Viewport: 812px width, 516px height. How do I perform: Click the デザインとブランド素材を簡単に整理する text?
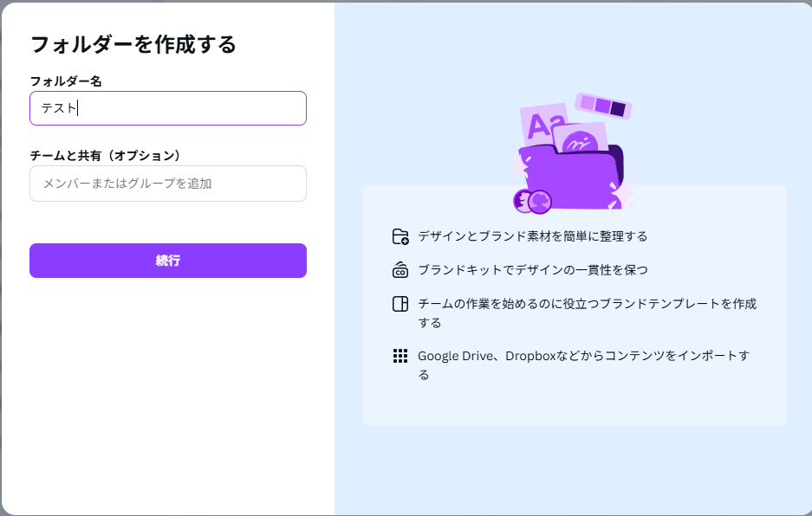point(532,236)
